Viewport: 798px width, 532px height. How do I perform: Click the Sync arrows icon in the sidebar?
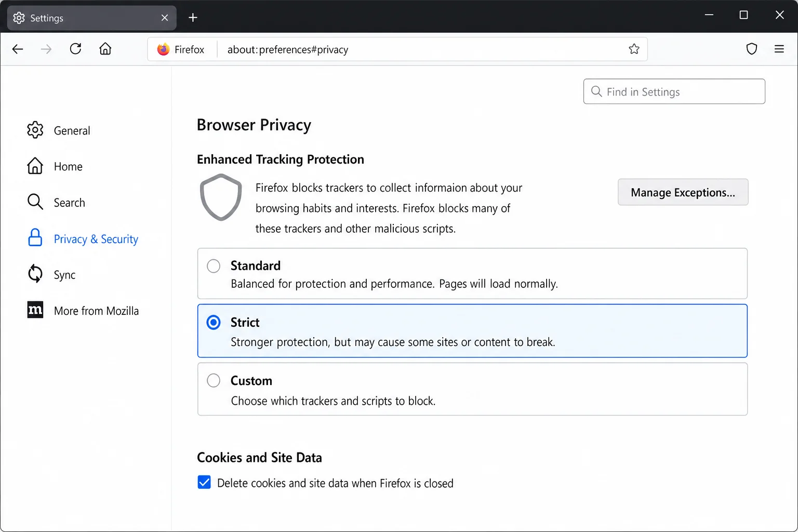[x=35, y=274]
